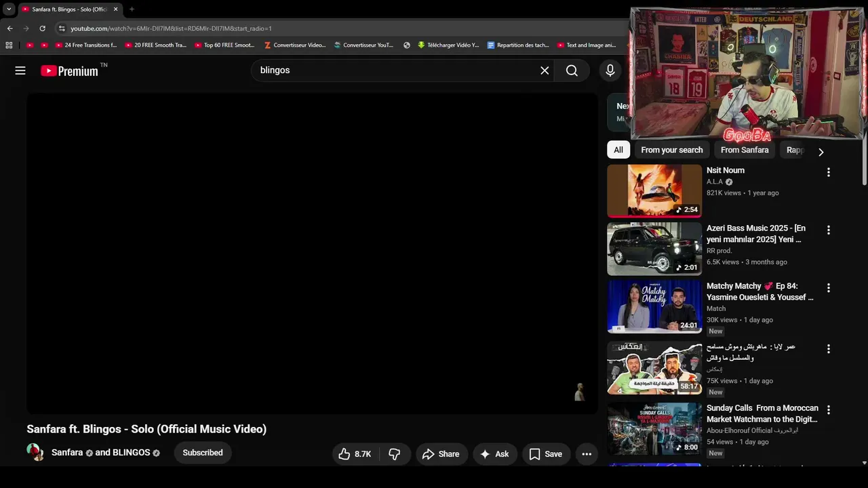Close the Sanfara ft. Blingos tab
Viewport: 868px width, 488px height.
pyautogui.click(x=115, y=9)
